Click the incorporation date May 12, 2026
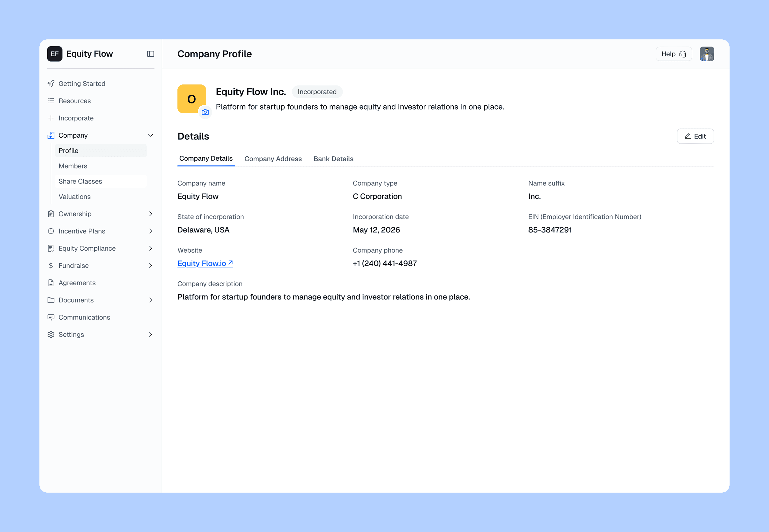This screenshot has width=769, height=532. [x=376, y=230]
